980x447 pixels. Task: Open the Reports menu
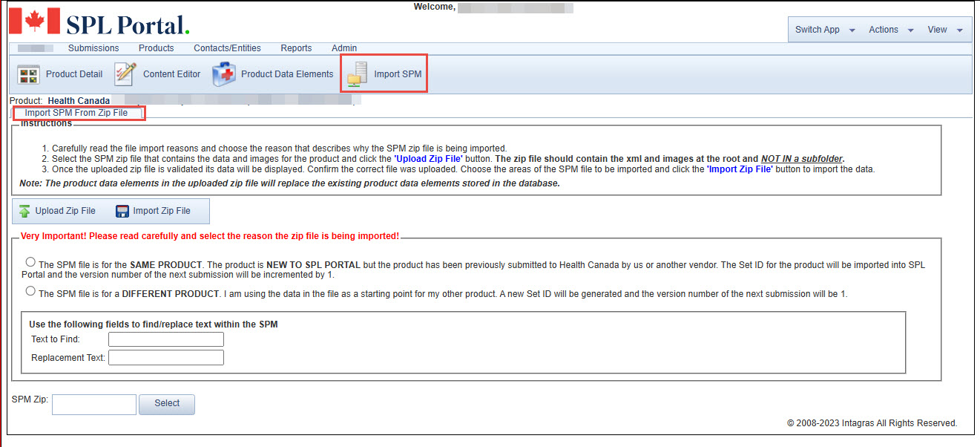pyautogui.click(x=296, y=48)
